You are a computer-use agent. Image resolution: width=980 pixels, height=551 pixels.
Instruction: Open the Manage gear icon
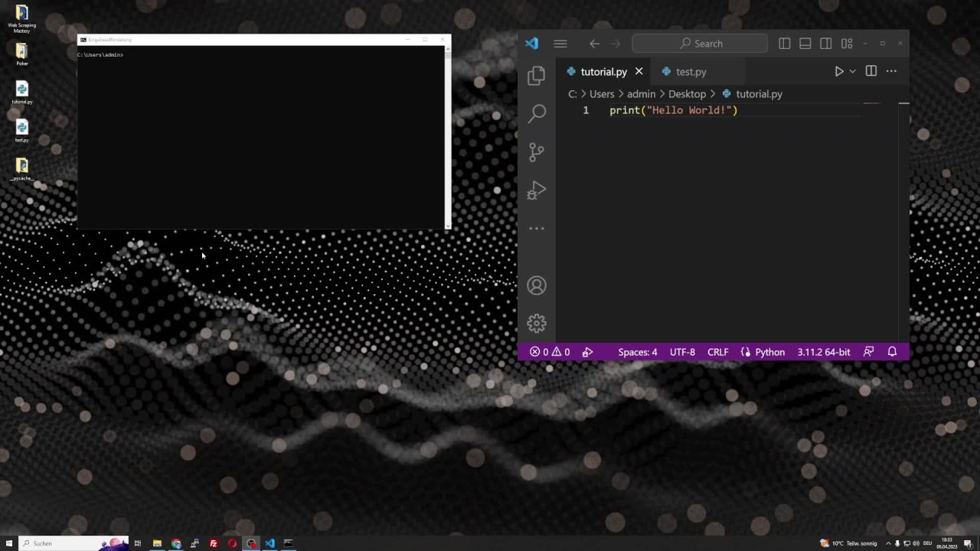coord(537,323)
